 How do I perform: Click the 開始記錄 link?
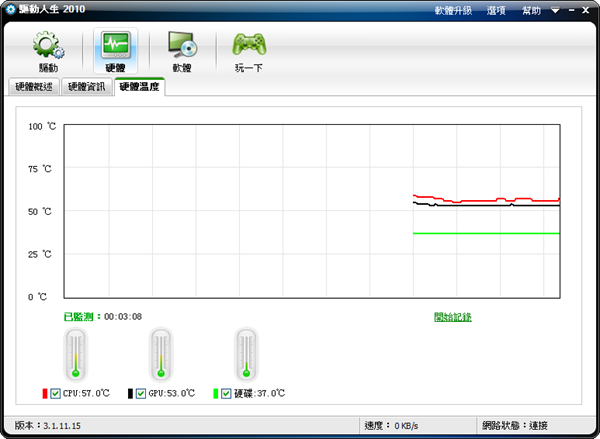[x=453, y=317]
